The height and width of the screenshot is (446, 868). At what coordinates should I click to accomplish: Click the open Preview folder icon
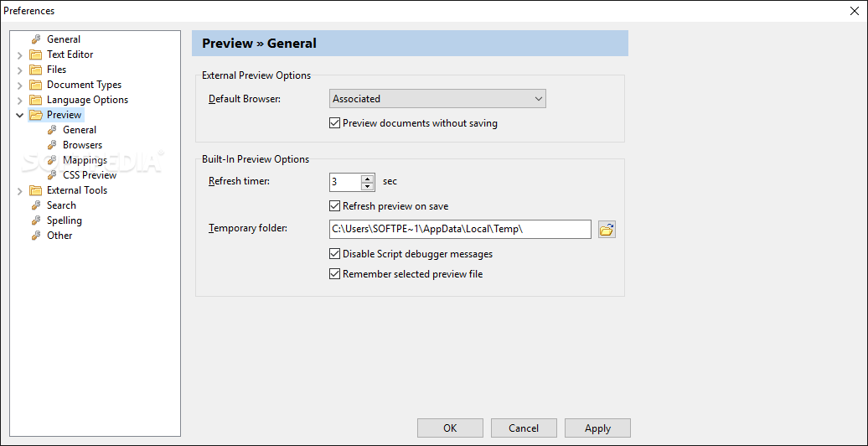click(x=36, y=115)
